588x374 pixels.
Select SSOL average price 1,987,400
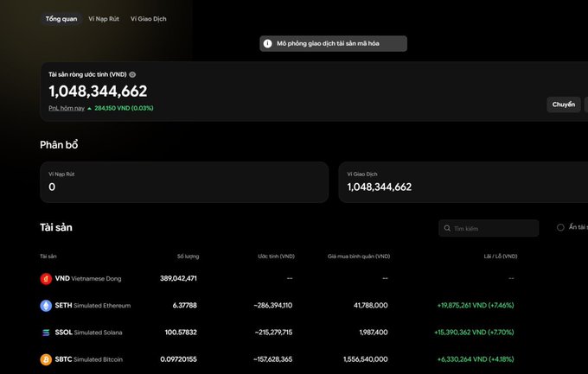(374, 333)
